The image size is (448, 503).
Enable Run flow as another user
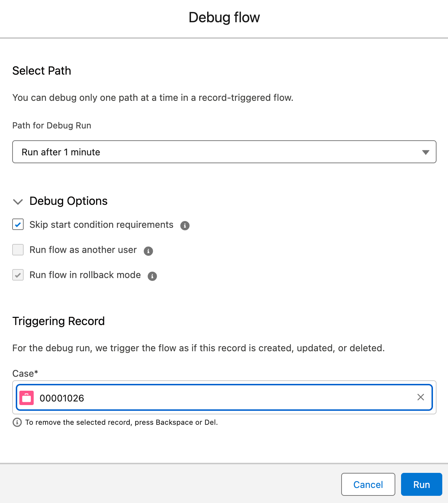18,250
